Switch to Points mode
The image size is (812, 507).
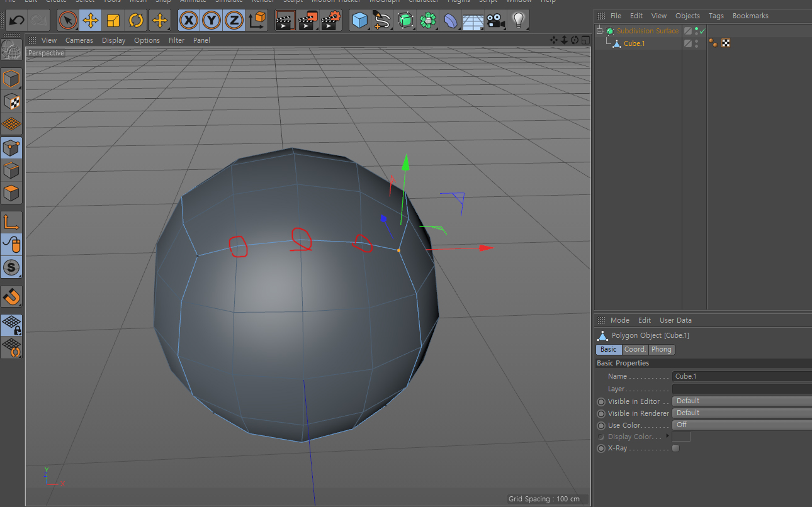point(11,148)
